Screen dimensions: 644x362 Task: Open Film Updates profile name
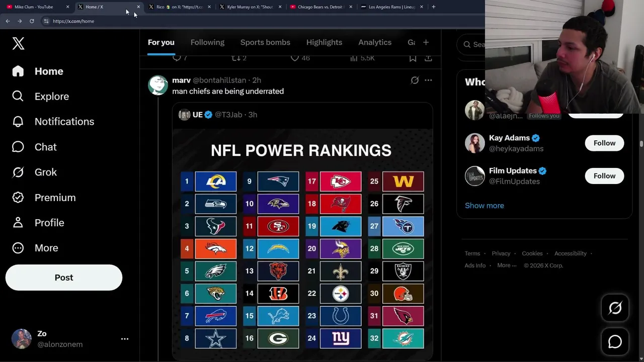click(513, 170)
